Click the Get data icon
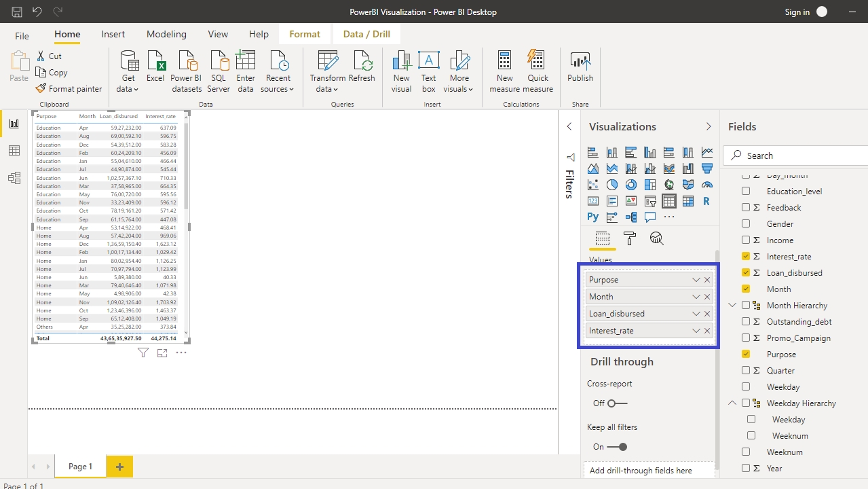 click(128, 62)
